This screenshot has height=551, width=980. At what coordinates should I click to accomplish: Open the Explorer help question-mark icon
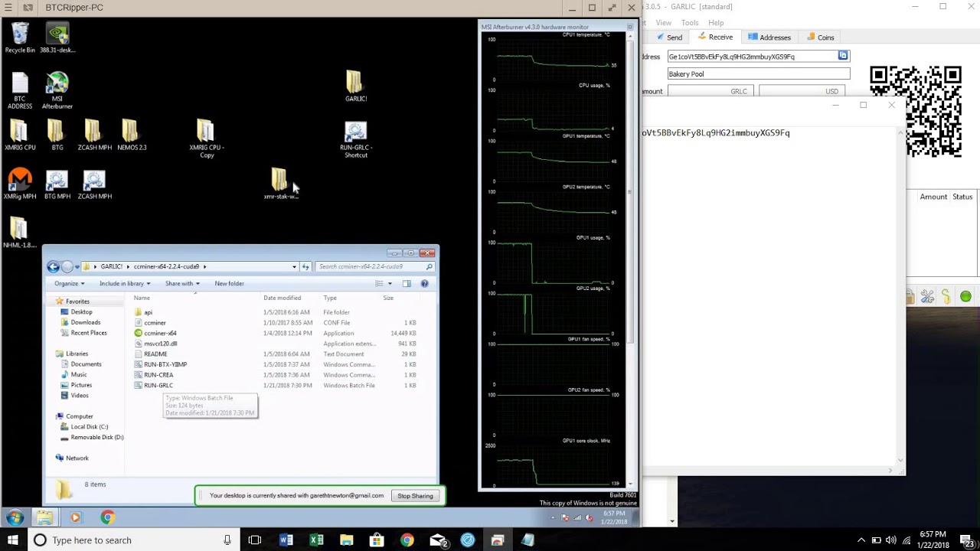pyautogui.click(x=424, y=283)
